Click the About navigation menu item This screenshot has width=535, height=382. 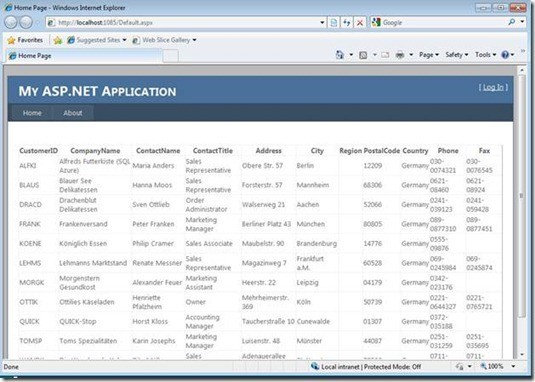(x=73, y=113)
